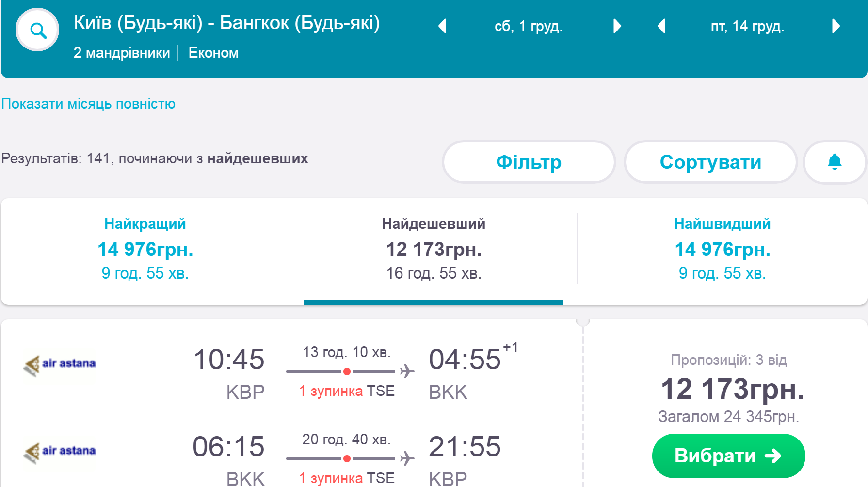Go to next return date arrow

[836, 26]
